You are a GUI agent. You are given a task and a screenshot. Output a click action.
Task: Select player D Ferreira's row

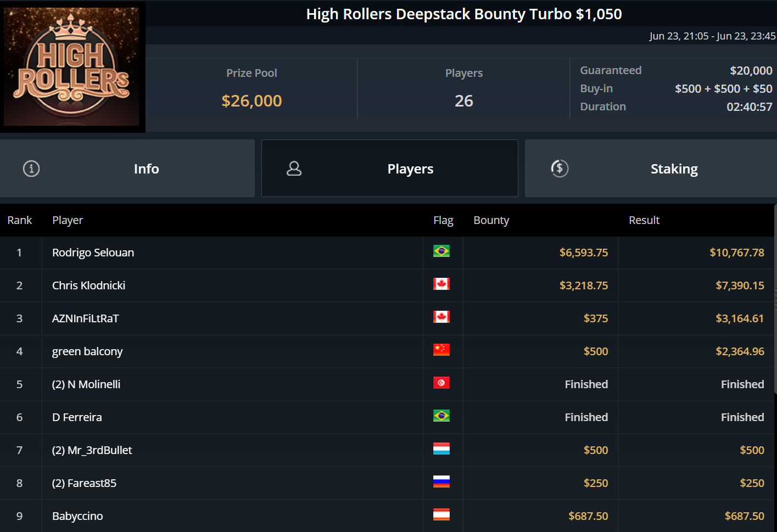[x=77, y=417]
